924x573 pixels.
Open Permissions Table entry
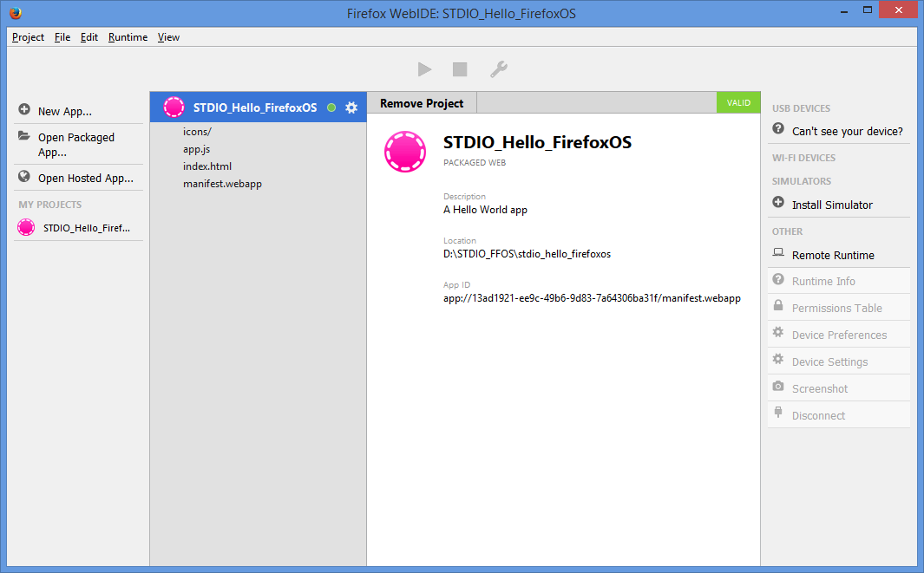pos(839,308)
